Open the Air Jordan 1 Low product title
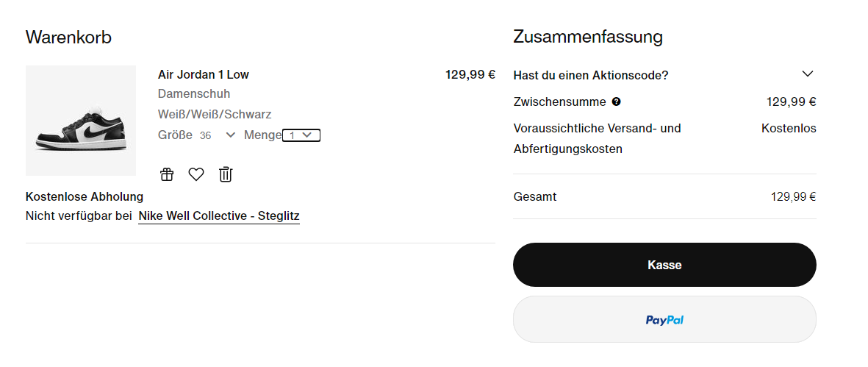868x367 pixels. point(203,74)
